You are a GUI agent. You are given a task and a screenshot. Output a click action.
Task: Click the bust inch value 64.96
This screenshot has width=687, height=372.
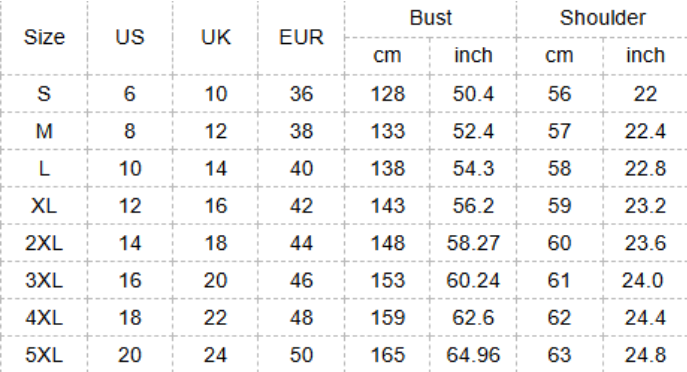tap(473, 354)
